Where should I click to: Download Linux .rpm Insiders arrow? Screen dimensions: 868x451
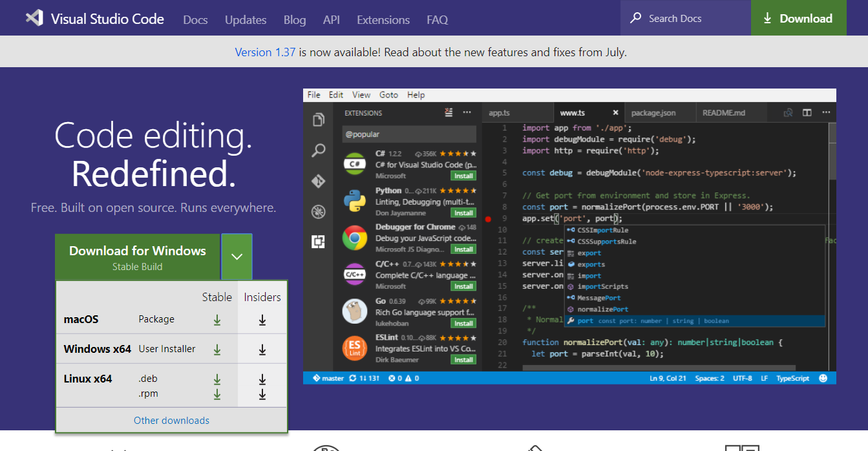click(262, 393)
